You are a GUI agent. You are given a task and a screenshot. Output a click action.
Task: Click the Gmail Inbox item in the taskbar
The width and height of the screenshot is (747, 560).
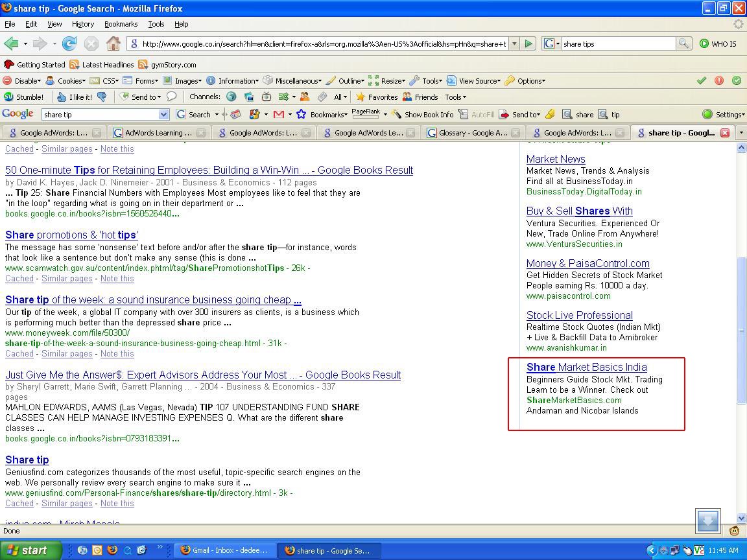coord(225,550)
